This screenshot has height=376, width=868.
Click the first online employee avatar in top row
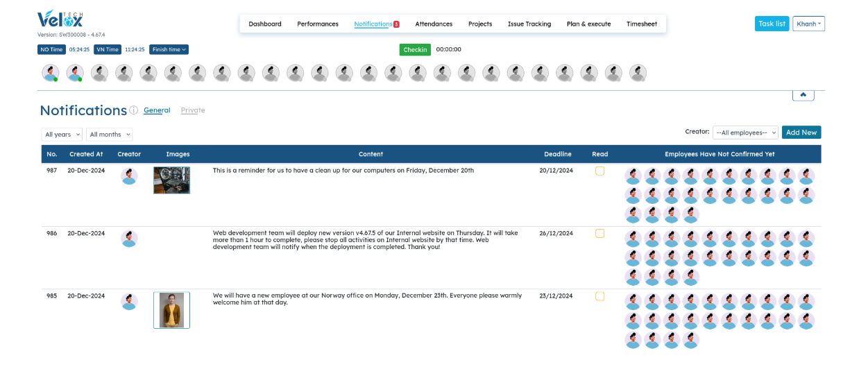(x=50, y=73)
